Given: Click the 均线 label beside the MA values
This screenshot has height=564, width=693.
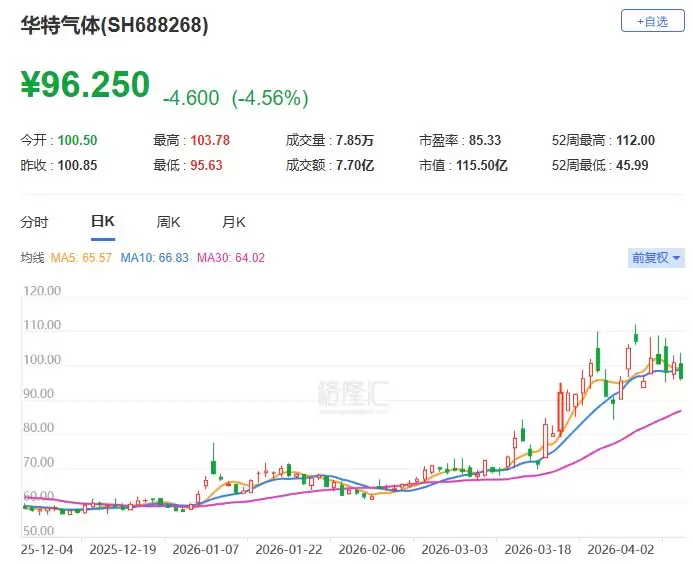Looking at the screenshot, I should pyautogui.click(x=33, y=258).
